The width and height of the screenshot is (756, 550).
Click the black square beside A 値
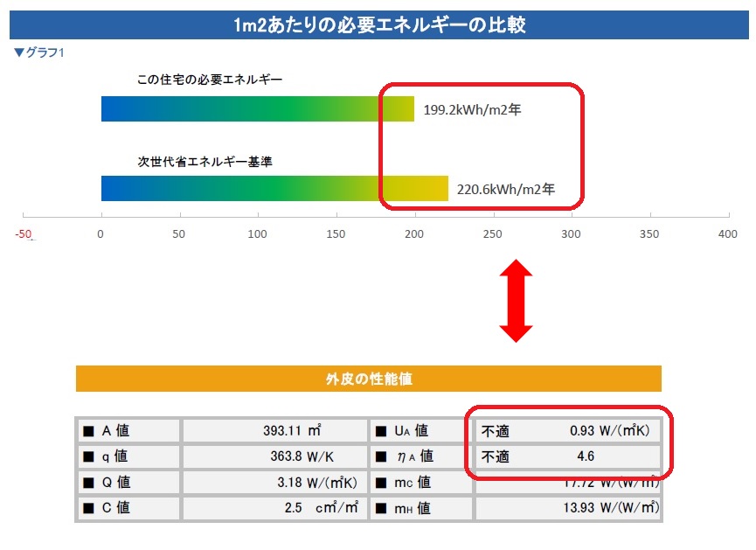[x=88, y=431]
